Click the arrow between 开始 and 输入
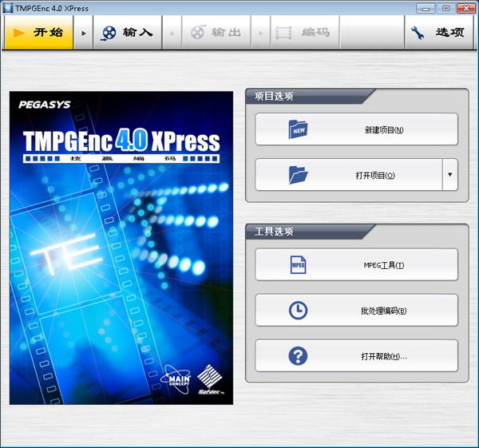Screen dimensions: 479x448 click(x=83, y=33)
